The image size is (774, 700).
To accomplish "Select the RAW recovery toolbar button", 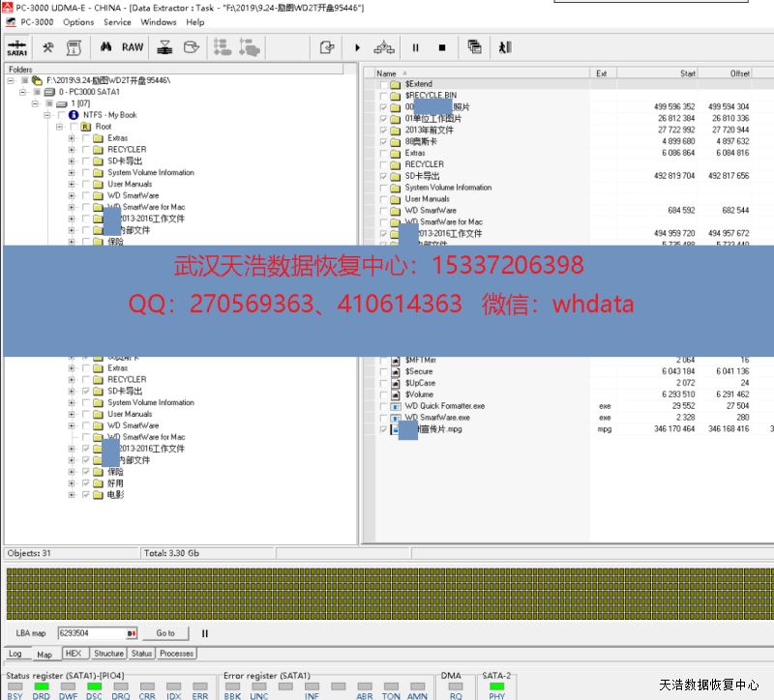I will pos(133,46).
